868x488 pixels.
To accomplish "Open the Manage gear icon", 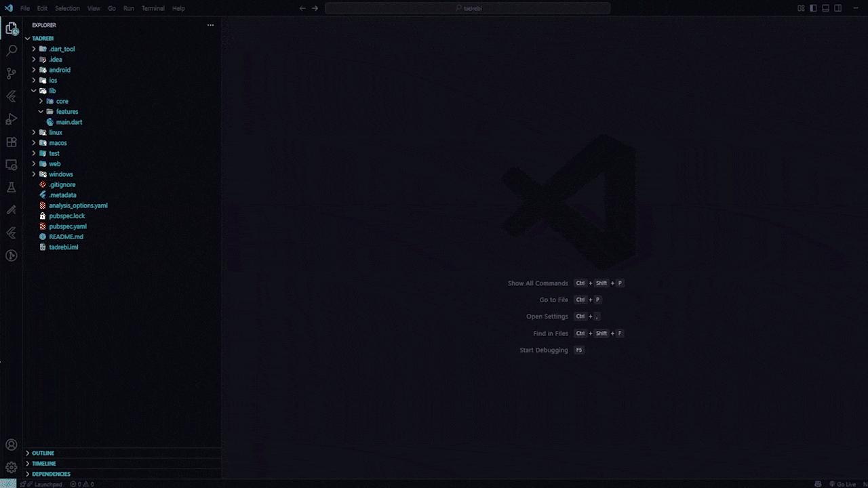I will (x=12, y=468).
